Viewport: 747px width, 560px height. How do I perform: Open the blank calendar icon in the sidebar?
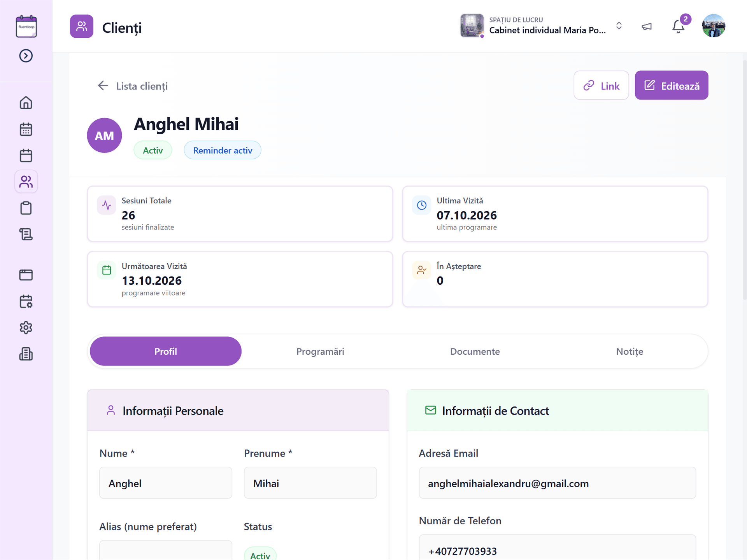point(26,156)
